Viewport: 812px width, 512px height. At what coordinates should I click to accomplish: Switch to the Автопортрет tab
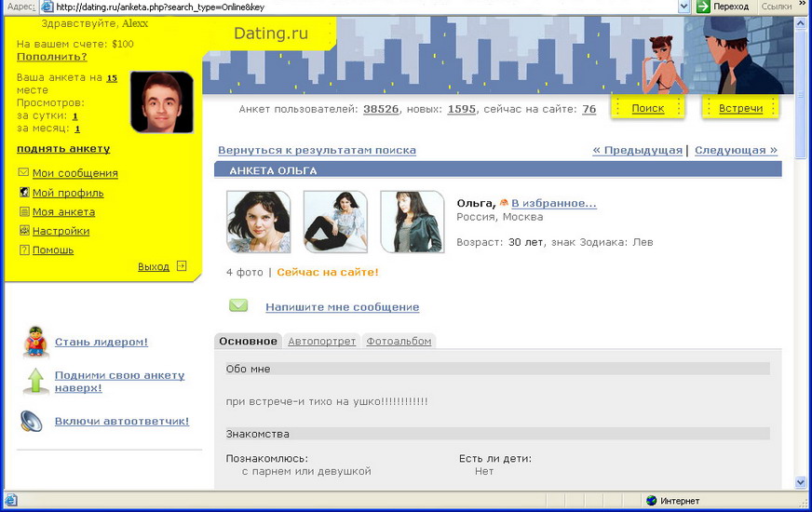(321, 342)
